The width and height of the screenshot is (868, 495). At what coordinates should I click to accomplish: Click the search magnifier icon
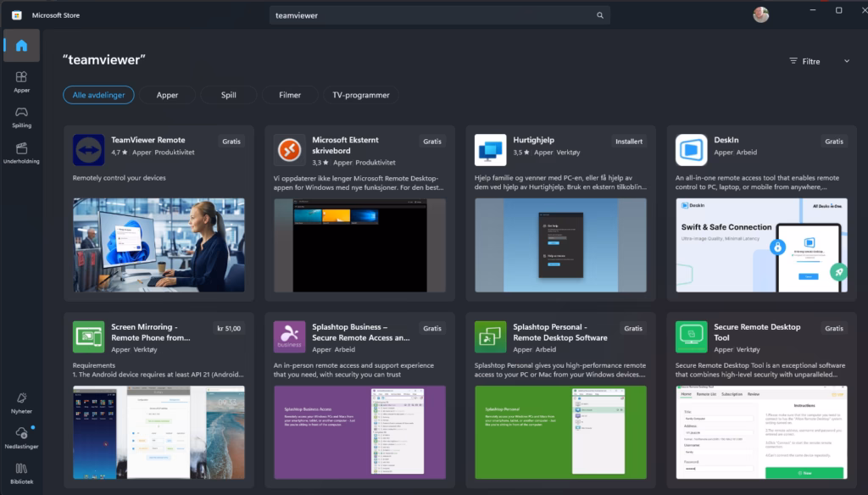coord(600,15)
